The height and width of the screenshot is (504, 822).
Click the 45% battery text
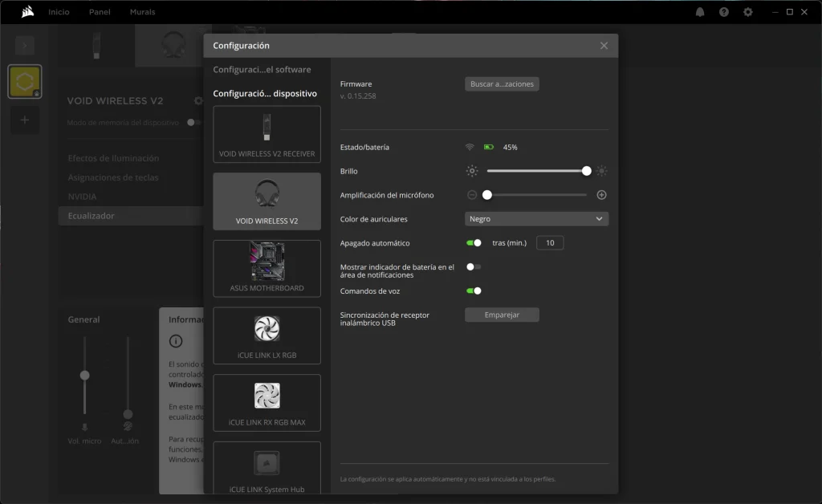510,147
